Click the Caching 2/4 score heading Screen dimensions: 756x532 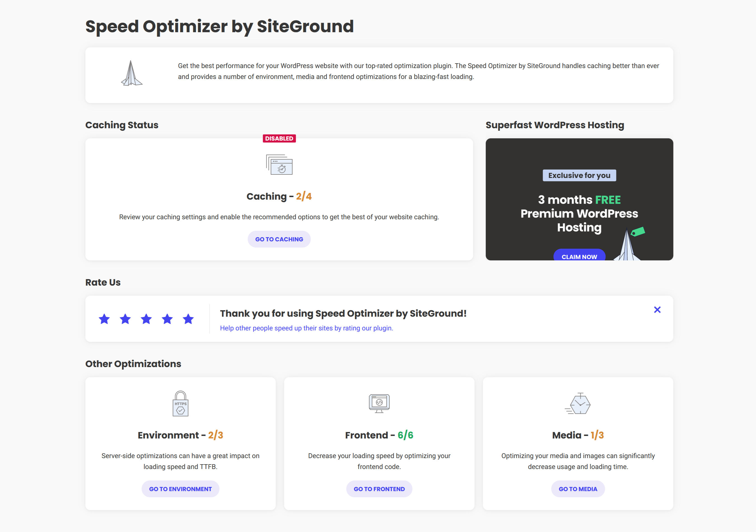tap(279, 196)
